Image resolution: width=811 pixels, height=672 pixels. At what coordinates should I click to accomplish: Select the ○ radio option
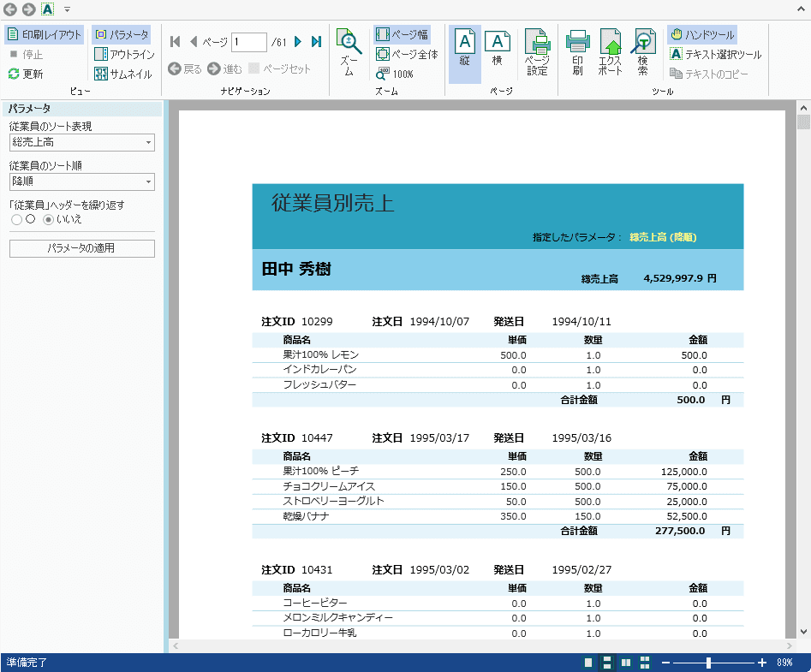coord(16,220)
